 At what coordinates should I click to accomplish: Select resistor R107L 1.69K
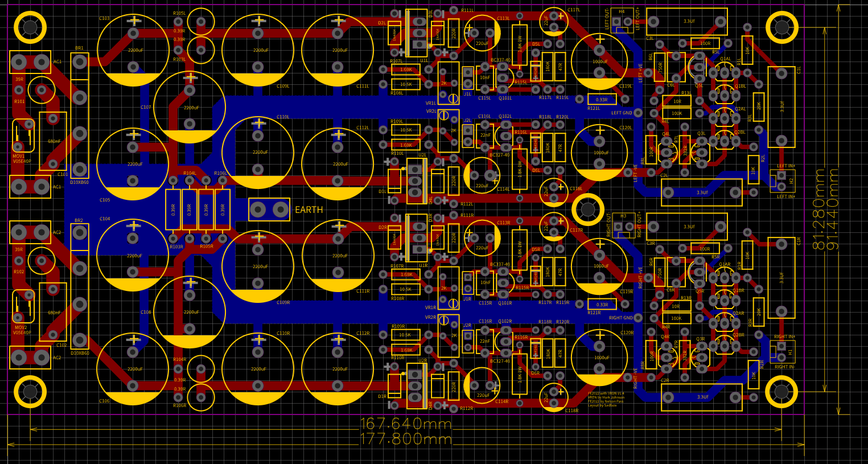pyautogui.click(x=406, y=69)
